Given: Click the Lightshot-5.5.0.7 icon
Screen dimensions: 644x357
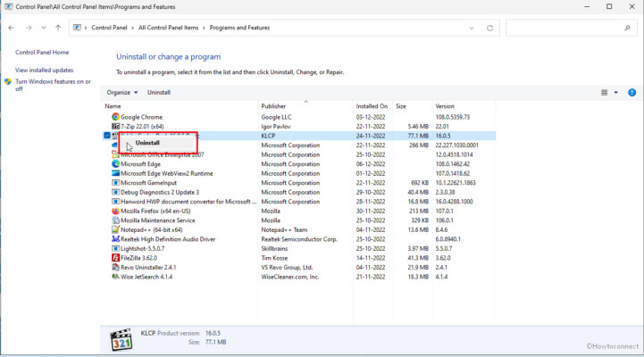Looking at the screenshot, I should point(115,248).
